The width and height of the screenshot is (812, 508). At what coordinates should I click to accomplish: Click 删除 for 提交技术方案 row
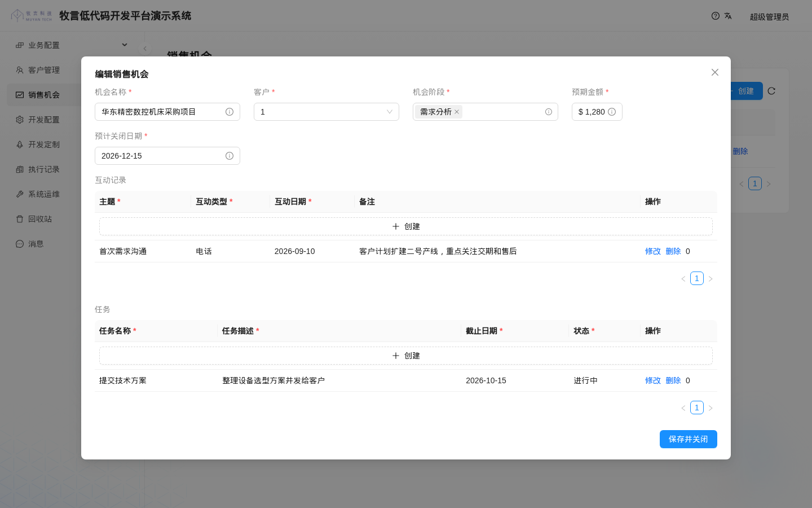point(673,380)
